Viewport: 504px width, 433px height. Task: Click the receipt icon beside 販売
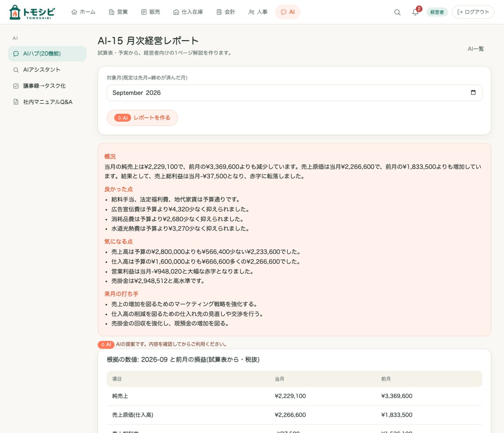(x=144, y=12)
